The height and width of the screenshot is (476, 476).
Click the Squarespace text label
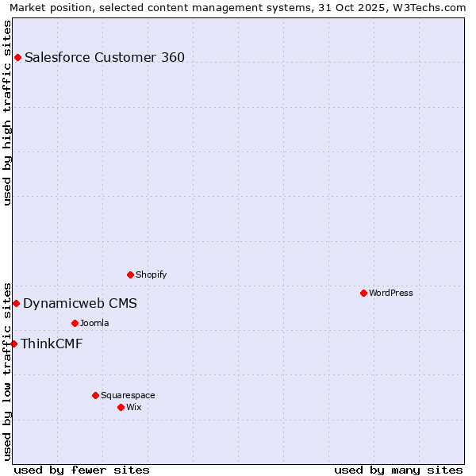pos(128,395)
